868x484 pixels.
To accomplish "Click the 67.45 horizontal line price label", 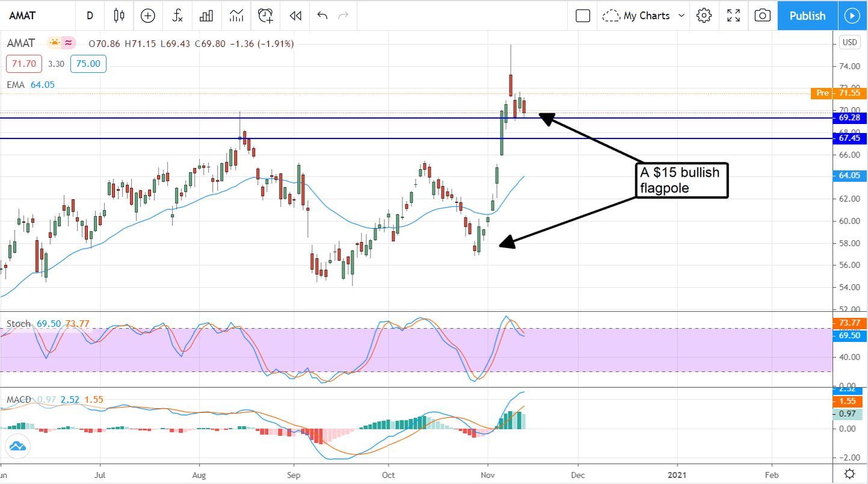I will tap(849, 138).
